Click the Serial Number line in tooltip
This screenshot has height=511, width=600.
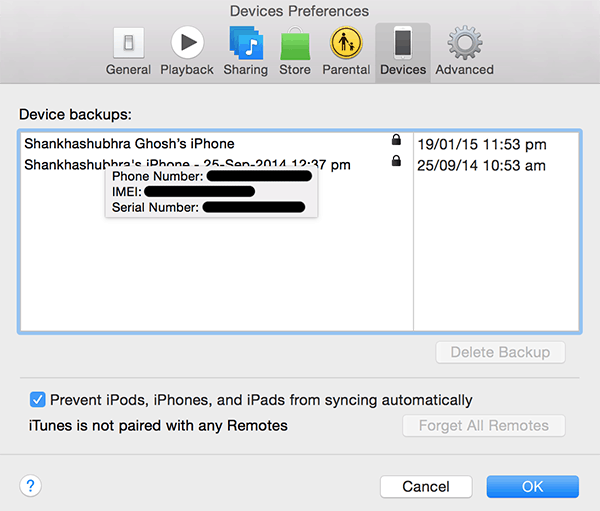(209, 207)
